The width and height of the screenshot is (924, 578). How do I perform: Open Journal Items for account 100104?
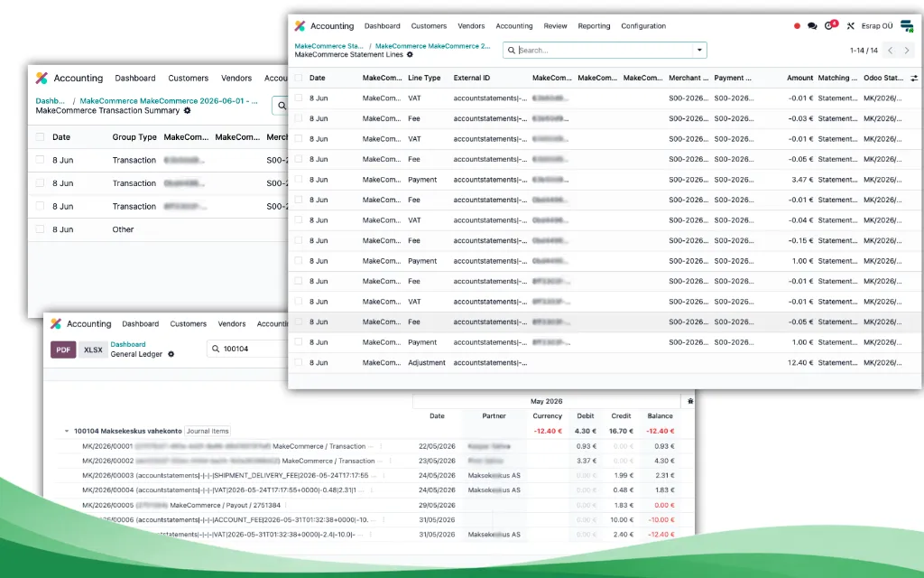(208, 431)
